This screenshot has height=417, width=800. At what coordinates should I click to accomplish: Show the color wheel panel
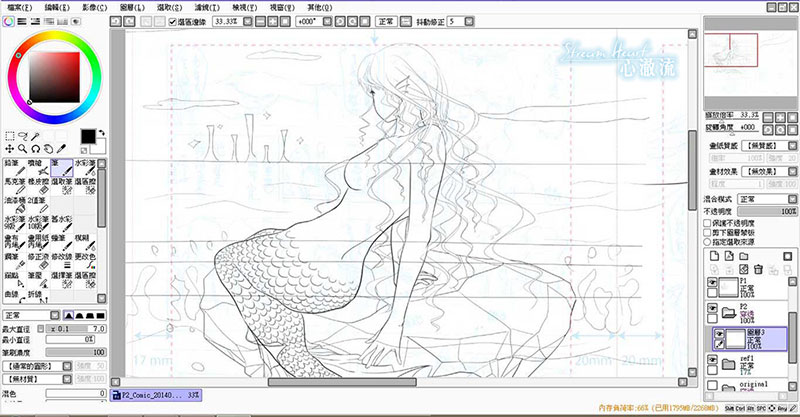8,21
